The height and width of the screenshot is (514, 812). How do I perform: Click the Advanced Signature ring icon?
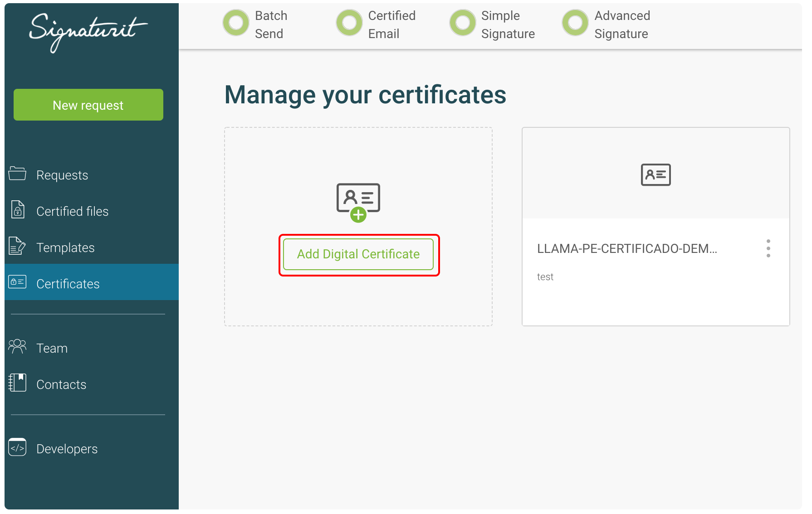click(x=575, y=23)
